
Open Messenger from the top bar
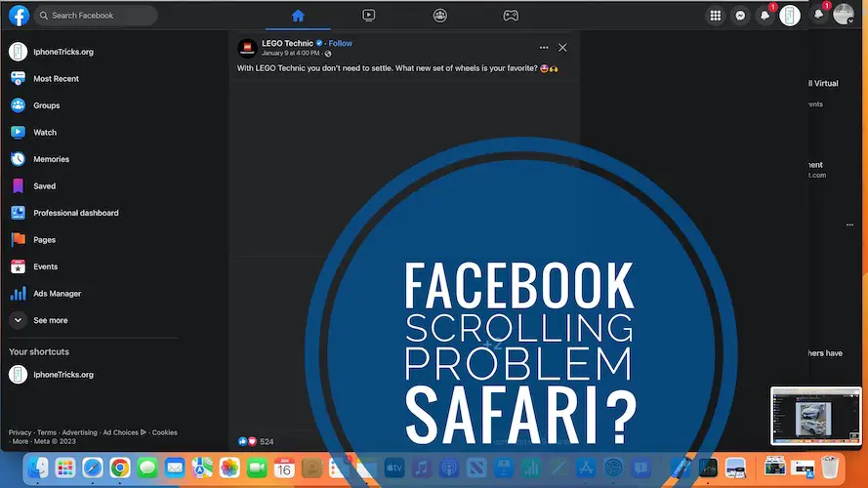[741, 16]
